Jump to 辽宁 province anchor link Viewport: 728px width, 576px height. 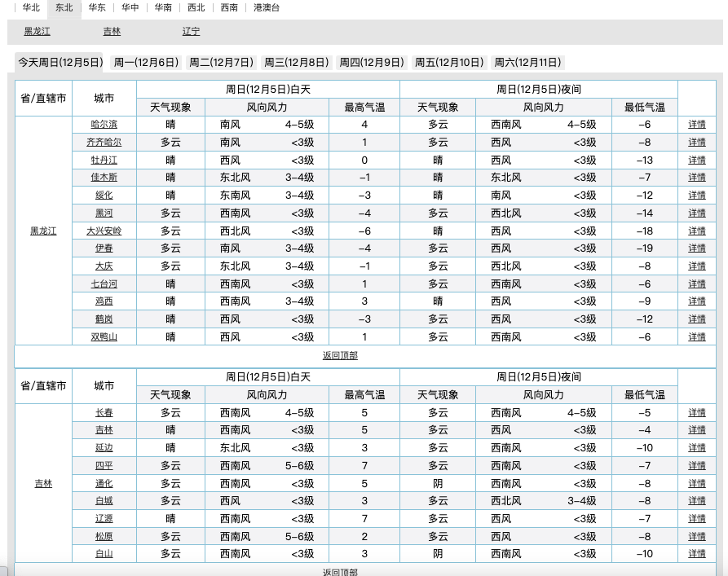click(x=191, y=32)
